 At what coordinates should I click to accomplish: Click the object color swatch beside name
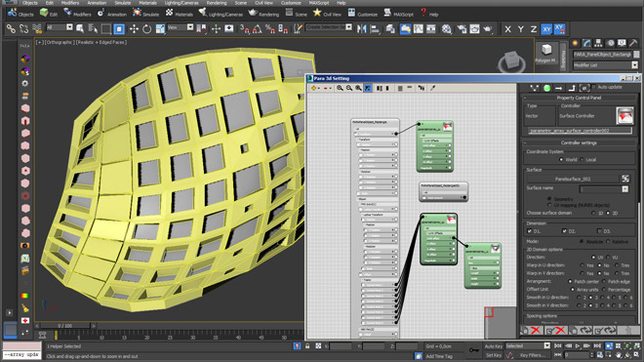point(636,55)
